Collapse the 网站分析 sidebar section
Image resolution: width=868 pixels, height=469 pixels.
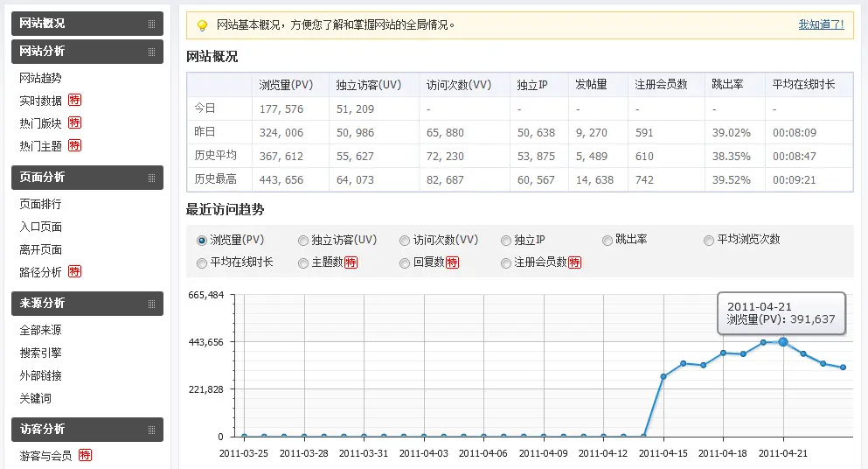click(152, 52)
